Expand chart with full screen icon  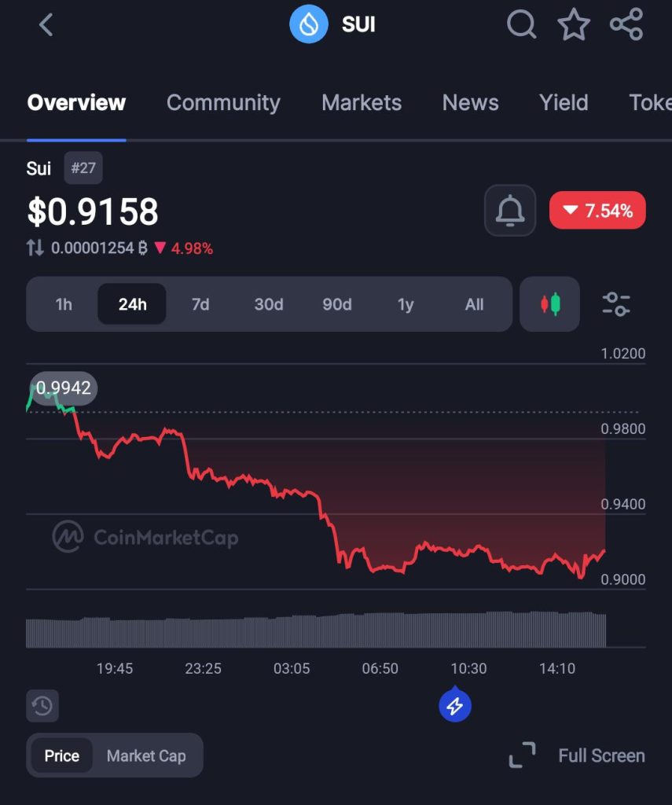coord(522,755)
